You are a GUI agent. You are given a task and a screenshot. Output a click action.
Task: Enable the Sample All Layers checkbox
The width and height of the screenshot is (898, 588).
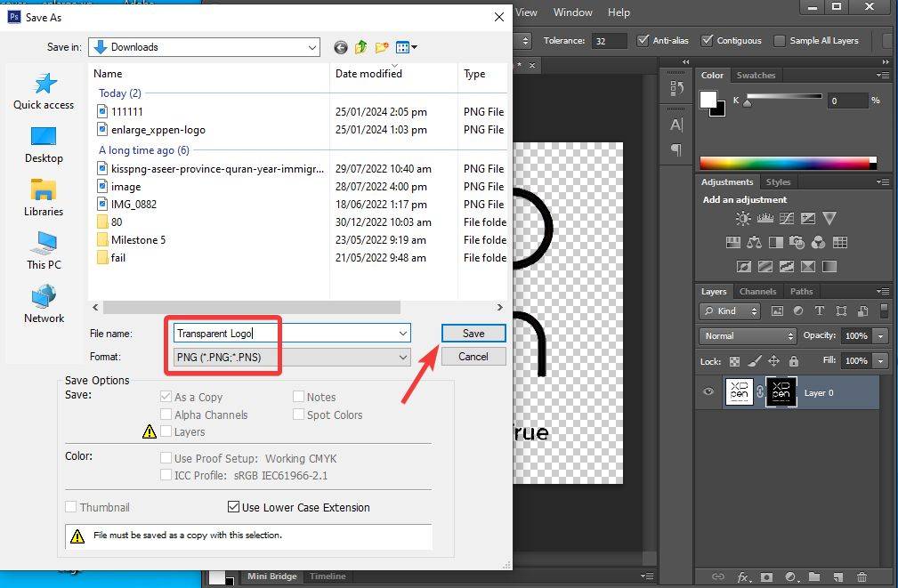click(x=780, y=41)
